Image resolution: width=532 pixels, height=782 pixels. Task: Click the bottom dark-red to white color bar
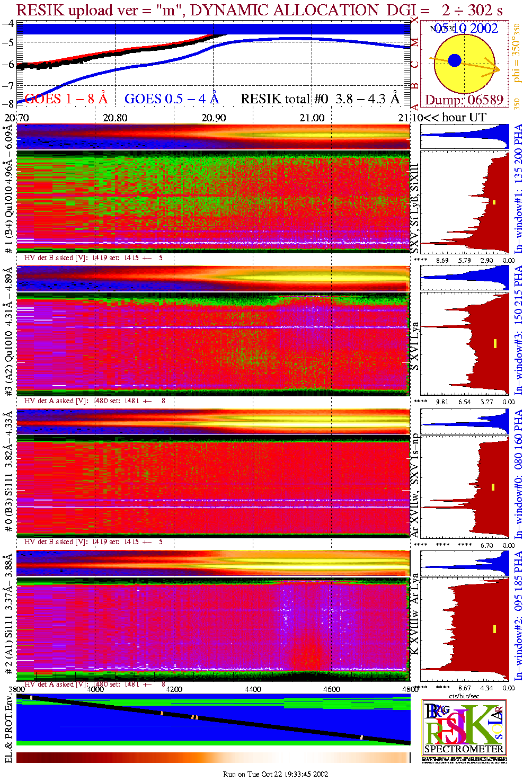click(x=213, y=758)
